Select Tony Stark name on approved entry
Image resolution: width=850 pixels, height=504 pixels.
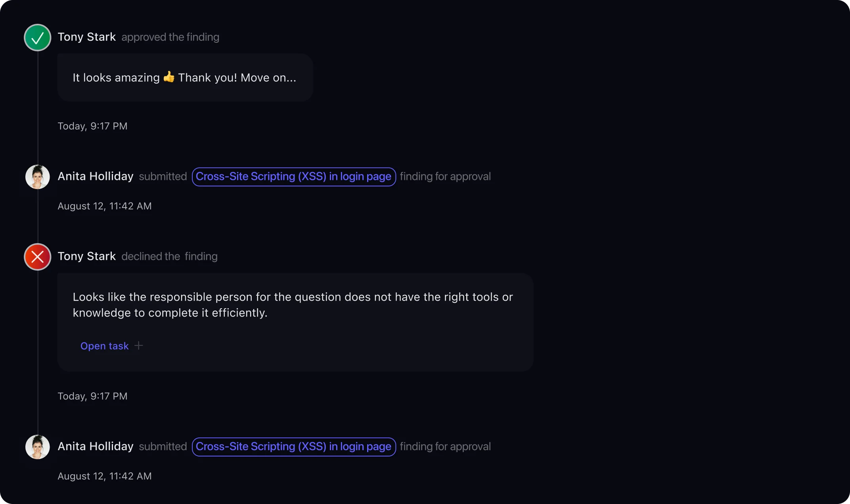tap(87, 37)
